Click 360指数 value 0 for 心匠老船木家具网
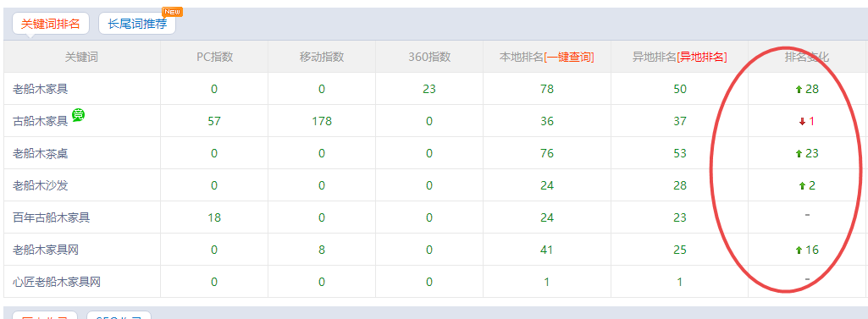 (429, 282)
